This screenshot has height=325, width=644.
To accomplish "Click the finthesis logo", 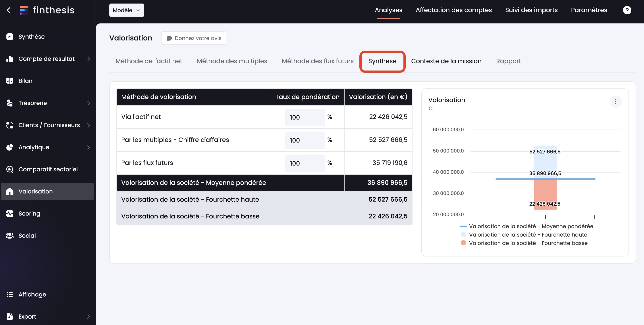I will point(47,10).
